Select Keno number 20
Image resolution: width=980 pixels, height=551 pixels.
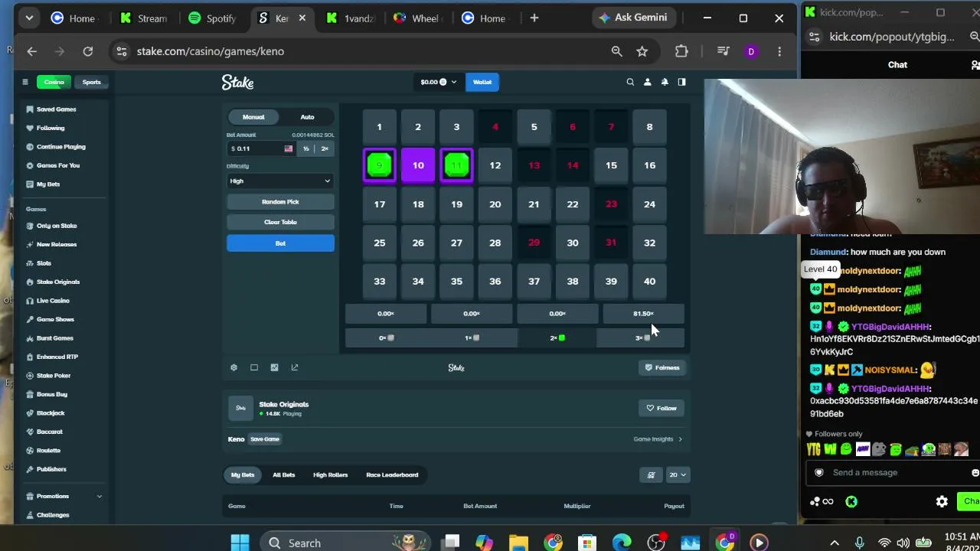[495, 204]
